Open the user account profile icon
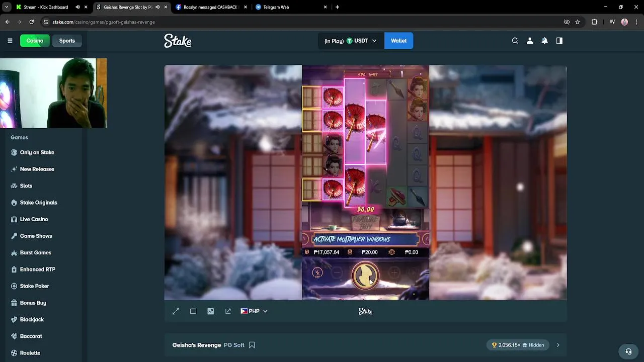 (x=530, y=41)
